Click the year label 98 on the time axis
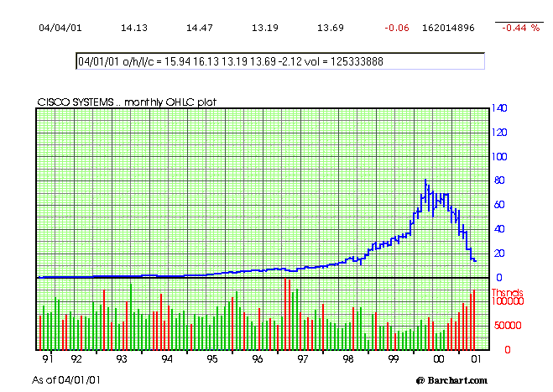The height and width of the screenshot is (392, 553). (x=348, y=359)
